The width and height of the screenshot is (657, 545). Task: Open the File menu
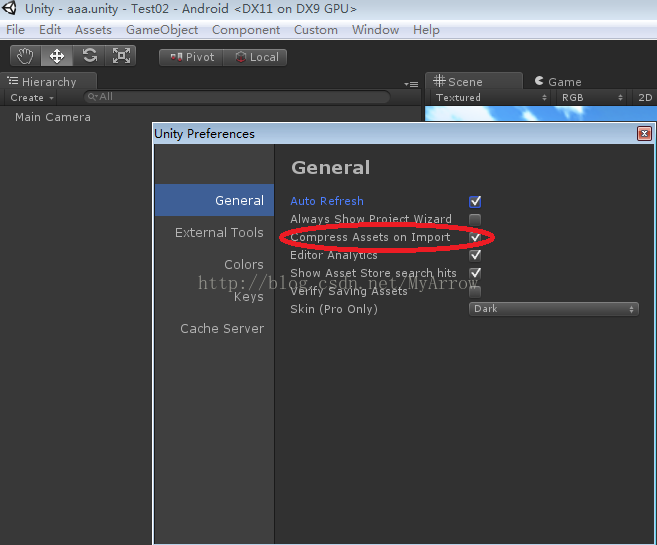[x=16, y=30]
